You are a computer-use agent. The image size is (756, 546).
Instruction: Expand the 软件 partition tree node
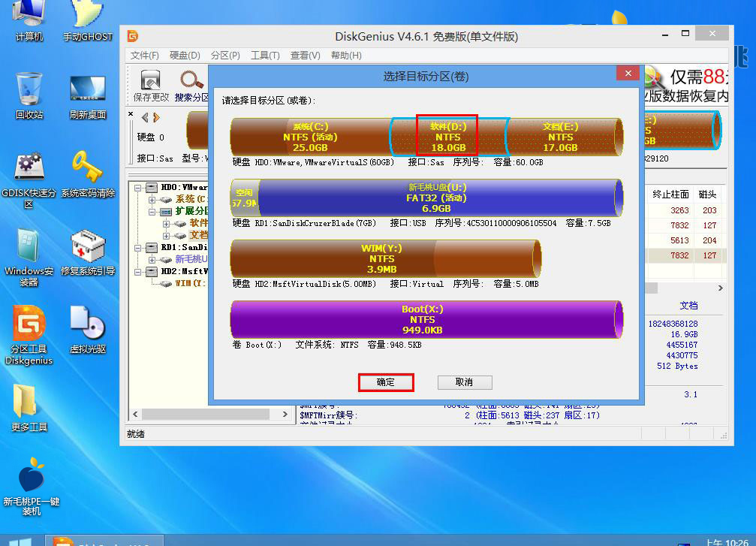click(x=167, y=224)
